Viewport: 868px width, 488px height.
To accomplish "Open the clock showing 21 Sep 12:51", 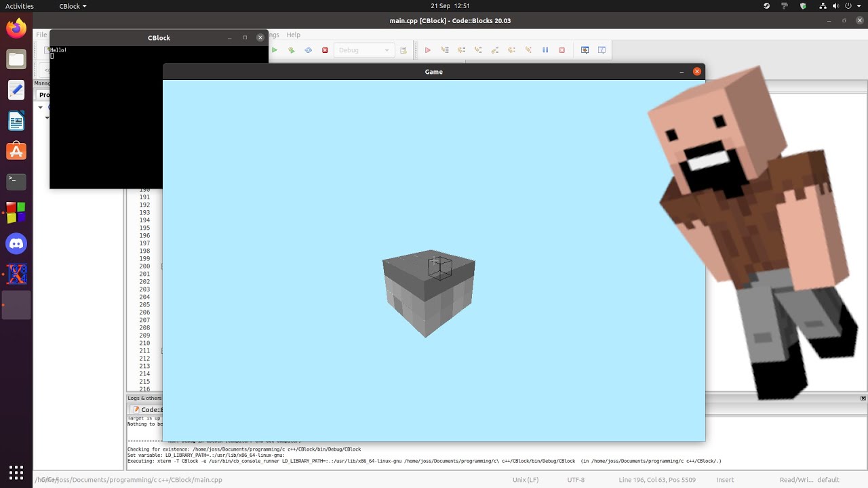I will (x=450, y=6).
